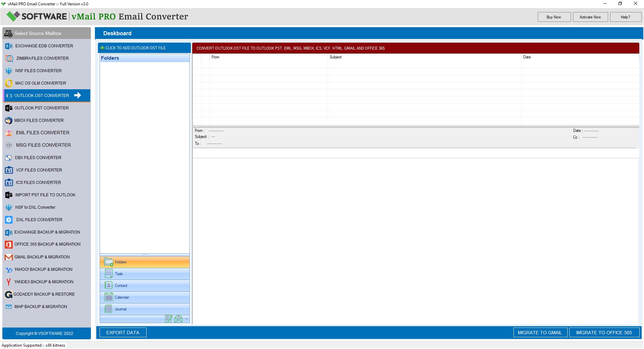644x349 pixels.
Task: Click the open envelope mail icon
Action: (178, 319)
